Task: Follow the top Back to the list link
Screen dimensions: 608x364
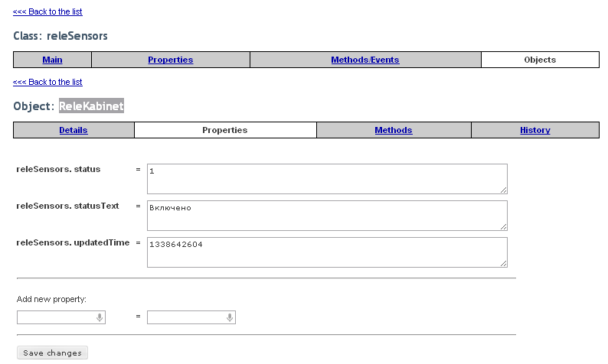Action: pos(47,11)
